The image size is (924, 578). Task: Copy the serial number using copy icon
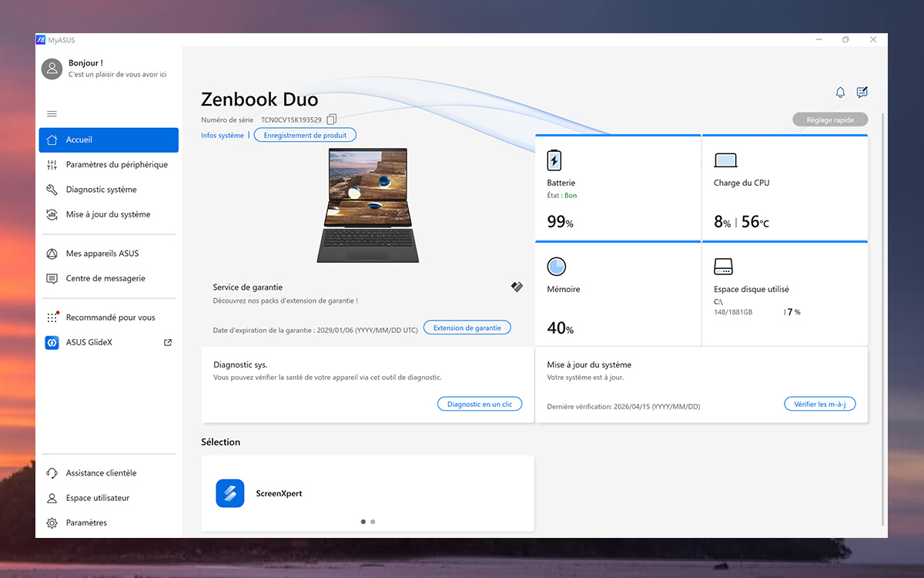331,119
